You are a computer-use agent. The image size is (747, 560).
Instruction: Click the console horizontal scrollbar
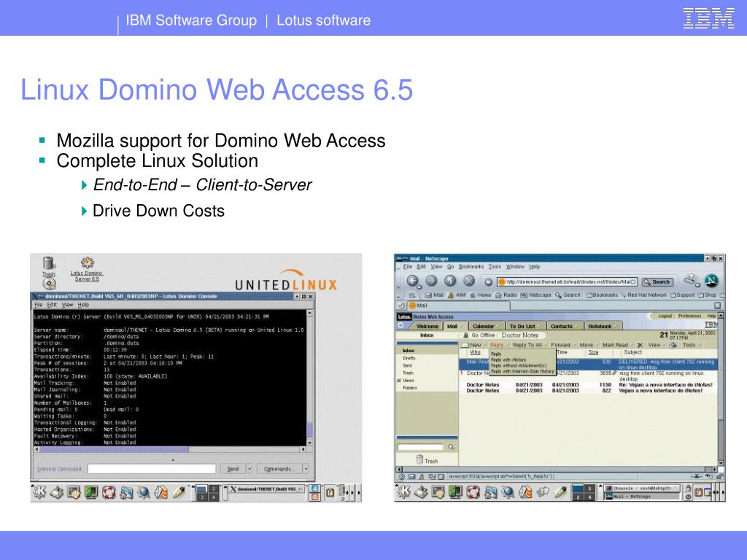[x=170, y=449]
